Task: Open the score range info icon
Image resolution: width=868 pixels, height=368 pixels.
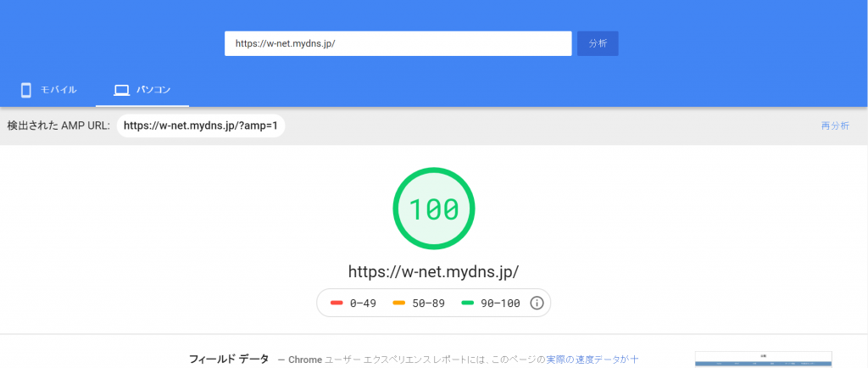Action: 537,304
